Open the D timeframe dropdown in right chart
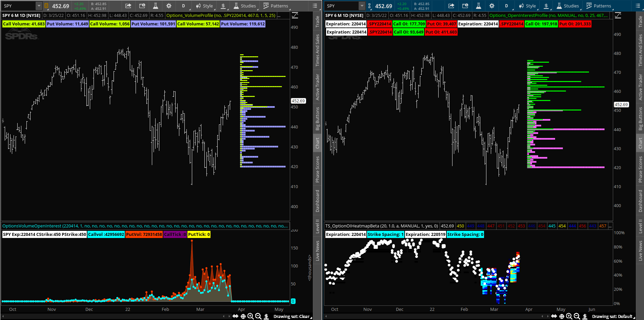This screenshot has height=320, width=644. 506,6
